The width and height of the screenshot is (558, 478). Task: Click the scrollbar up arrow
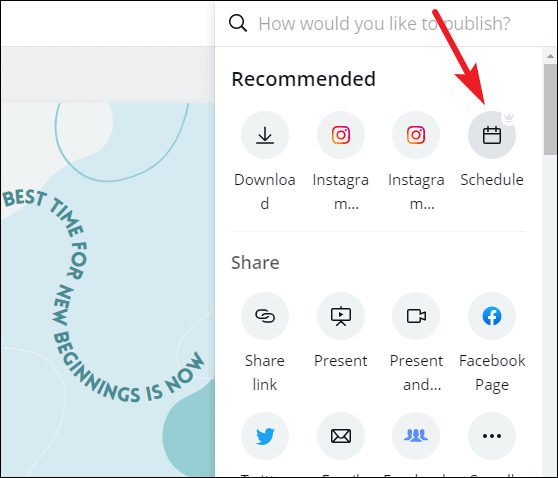click(x=550, y=56)
